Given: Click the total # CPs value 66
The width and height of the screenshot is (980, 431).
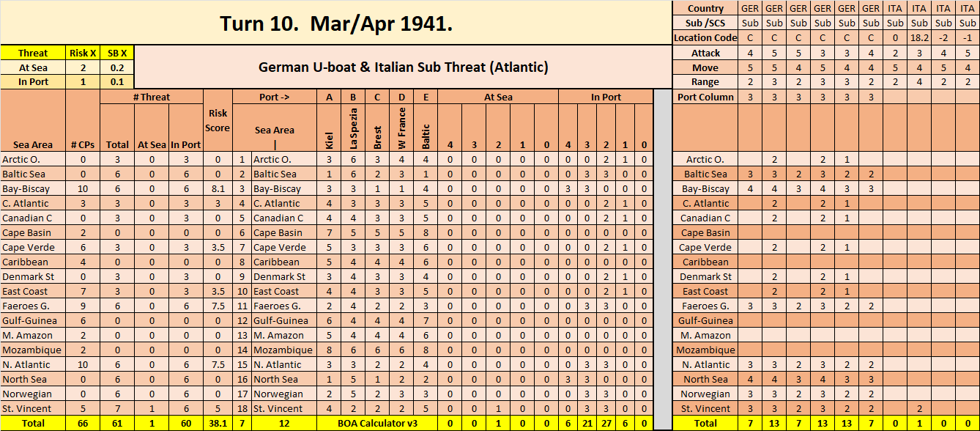Looking at the screenshot, I should click(x=83, y=423).
